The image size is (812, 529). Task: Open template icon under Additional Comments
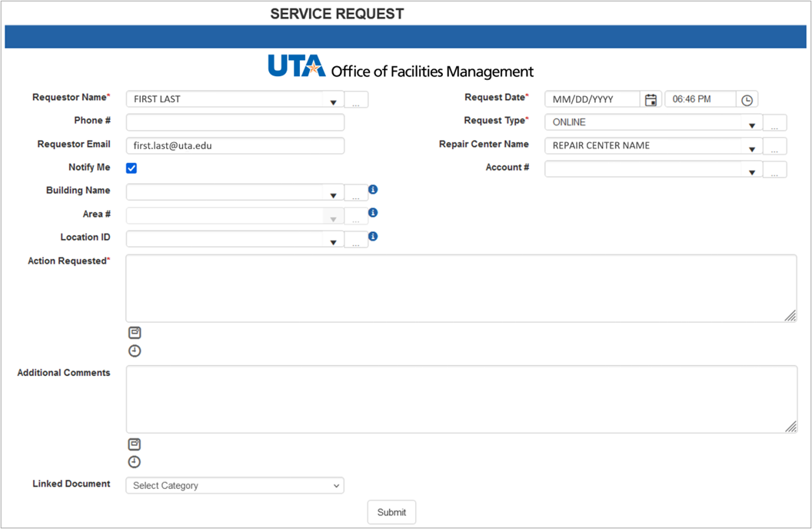tap(135, 444)
